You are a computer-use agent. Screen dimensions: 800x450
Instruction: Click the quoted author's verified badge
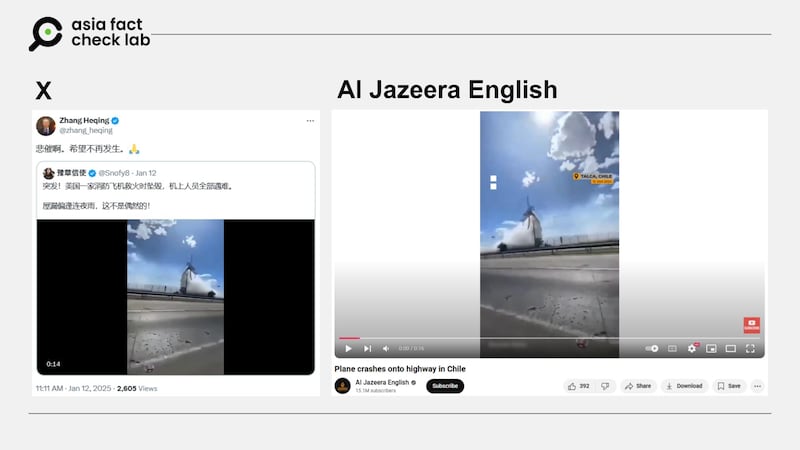tap(92, 173)
